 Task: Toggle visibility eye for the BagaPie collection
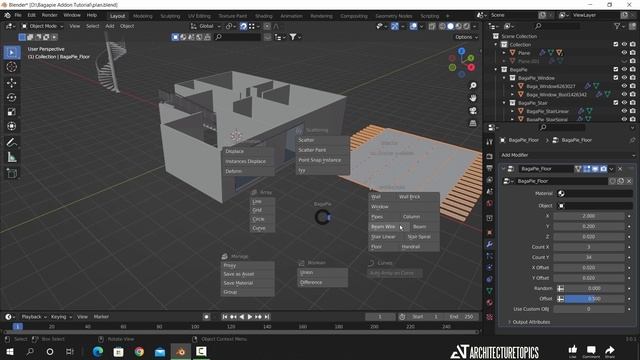coord(624,69)
